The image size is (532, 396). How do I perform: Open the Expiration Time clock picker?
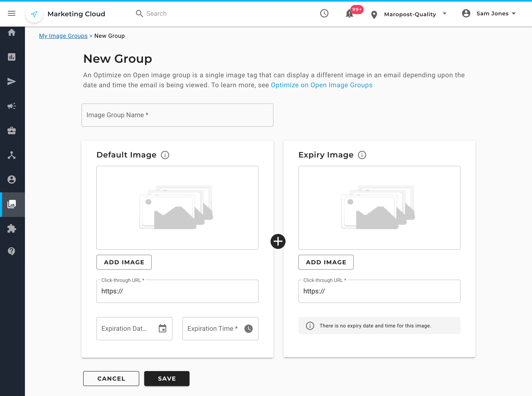(x=248, y=328)
